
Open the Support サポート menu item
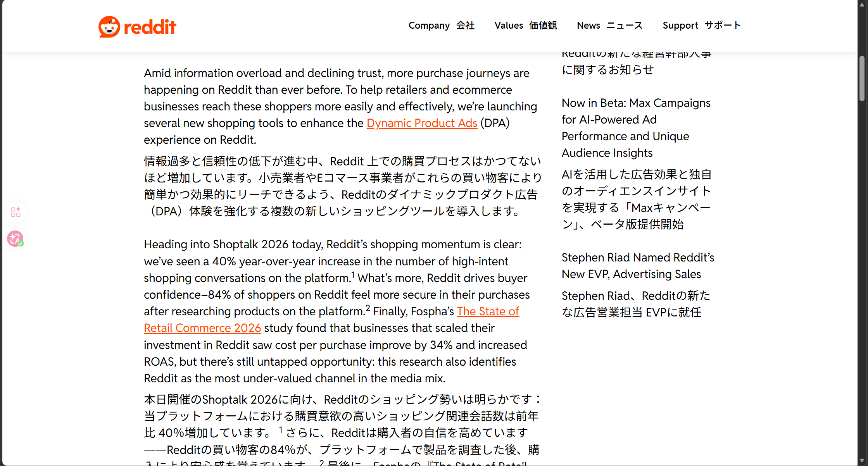[701, 26]
